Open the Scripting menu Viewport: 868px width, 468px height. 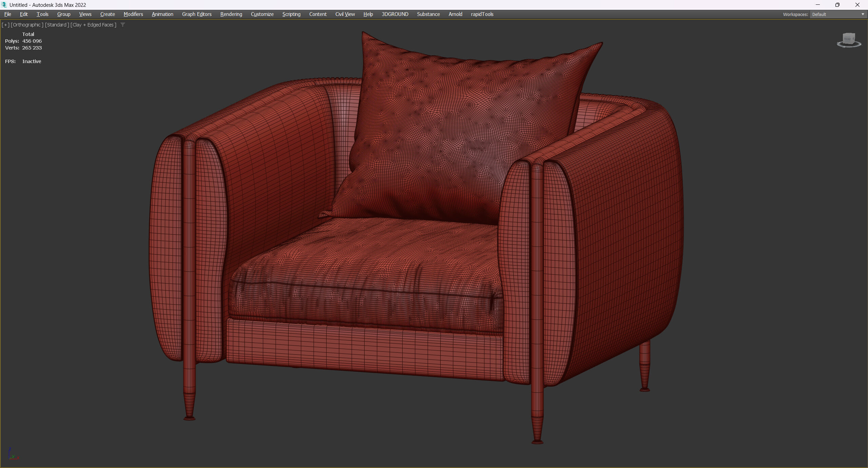pyautogui.click(x=291, y=14)
